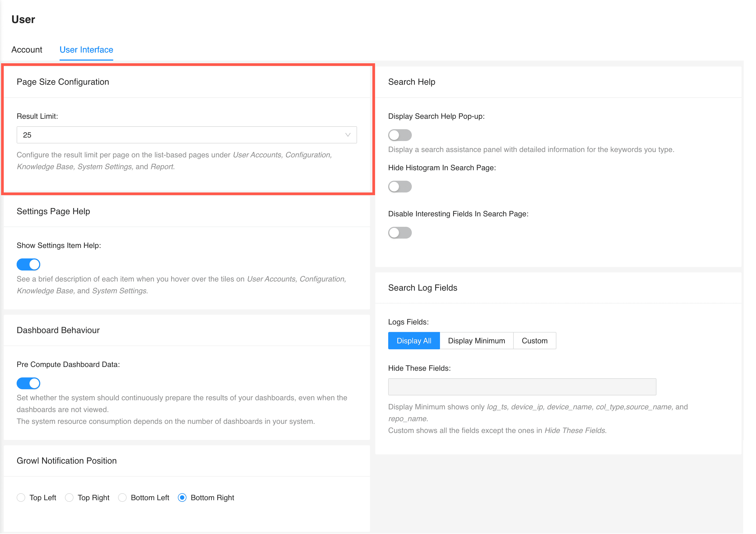Disable Pre Compute Dashboard Data
Image resolution: width=756 pixels, height=534 pixels.
pos(28,383)
